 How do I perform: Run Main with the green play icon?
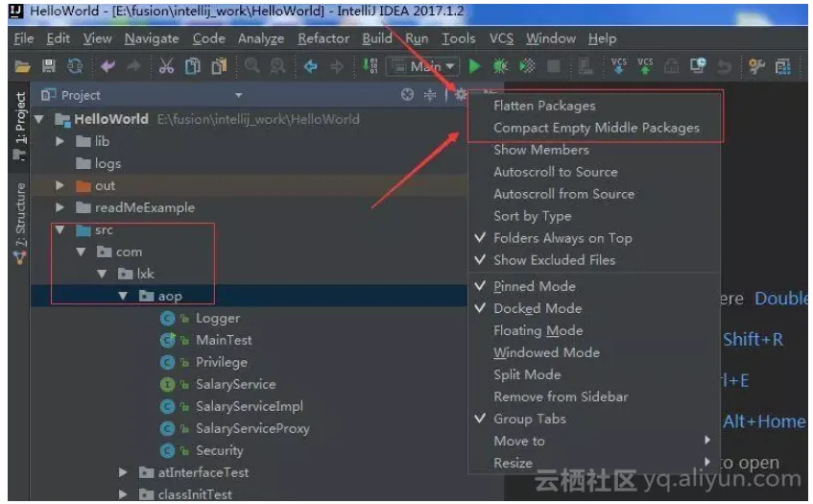(x=474, y=66)
